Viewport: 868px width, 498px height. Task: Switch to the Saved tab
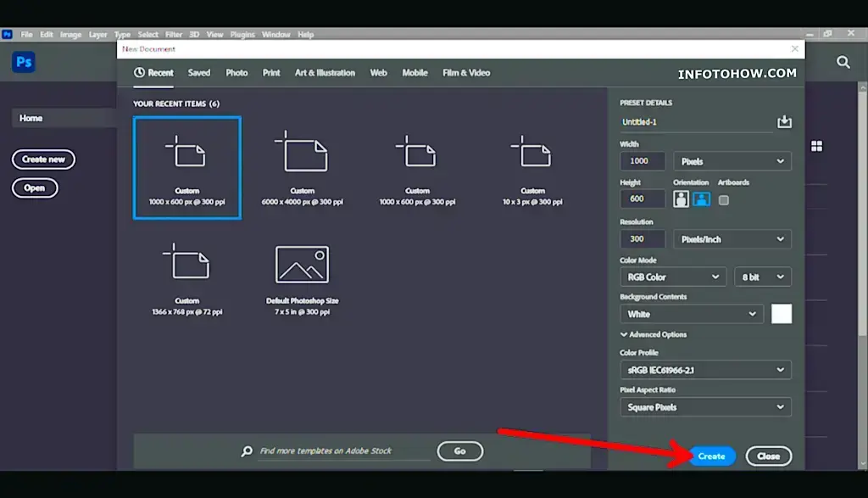[198, 73]
